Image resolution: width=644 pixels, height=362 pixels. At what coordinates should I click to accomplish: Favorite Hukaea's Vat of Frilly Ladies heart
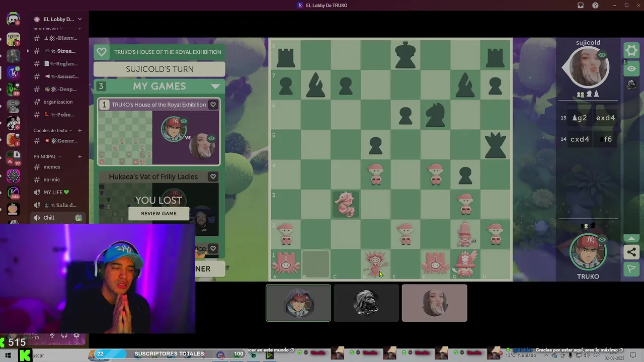coord(213,176)
